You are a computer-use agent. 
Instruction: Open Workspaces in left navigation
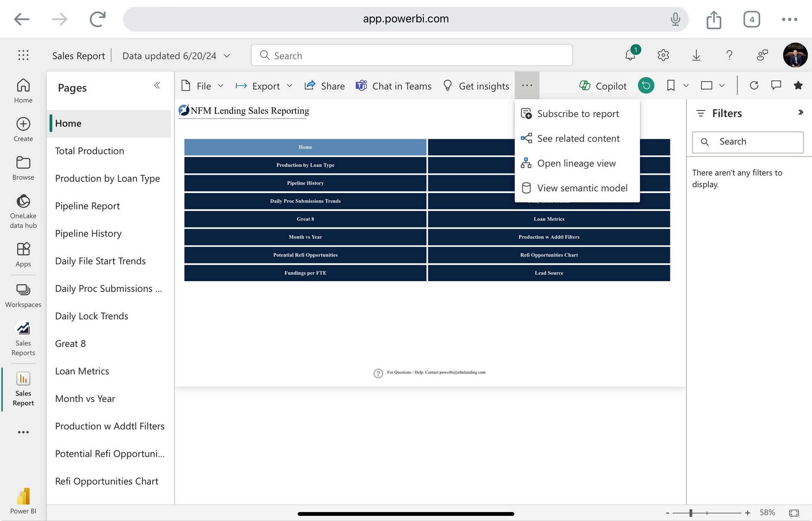pos(23,296)
